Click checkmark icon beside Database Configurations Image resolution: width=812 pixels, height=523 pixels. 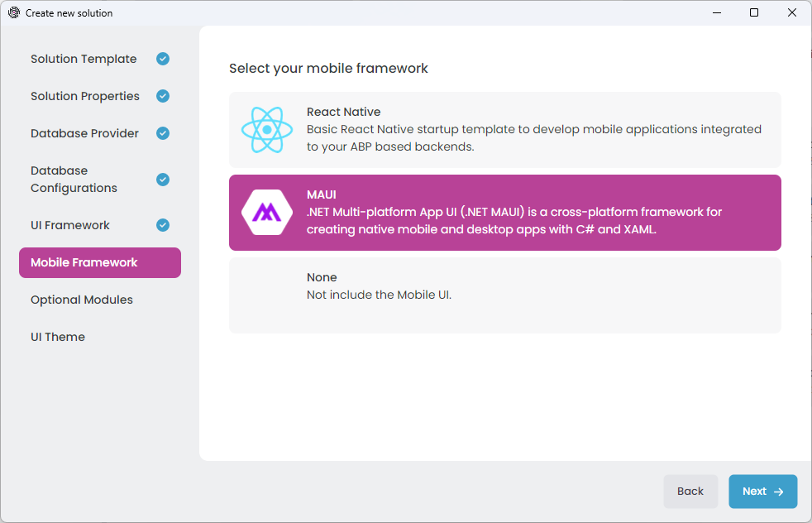point(163,180)
